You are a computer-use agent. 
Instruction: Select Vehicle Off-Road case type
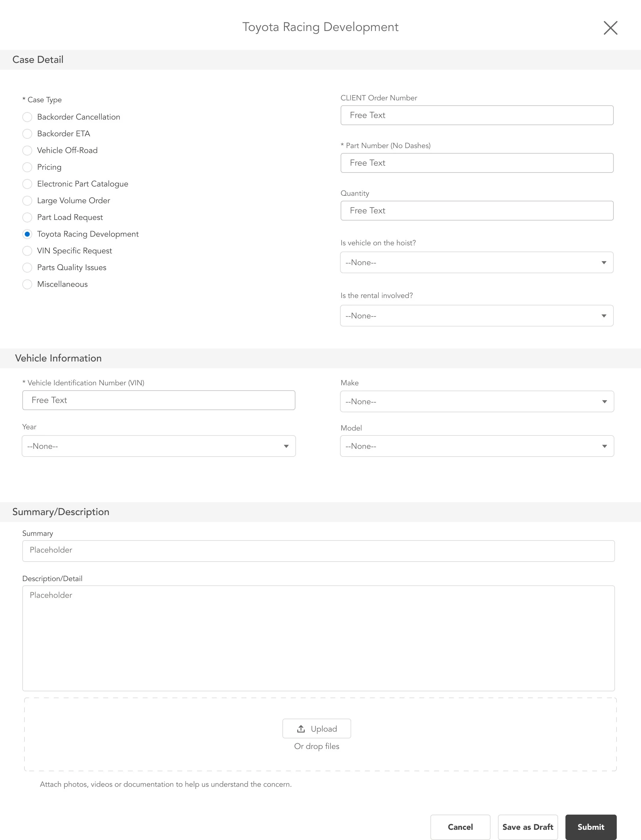coord(27,151)
